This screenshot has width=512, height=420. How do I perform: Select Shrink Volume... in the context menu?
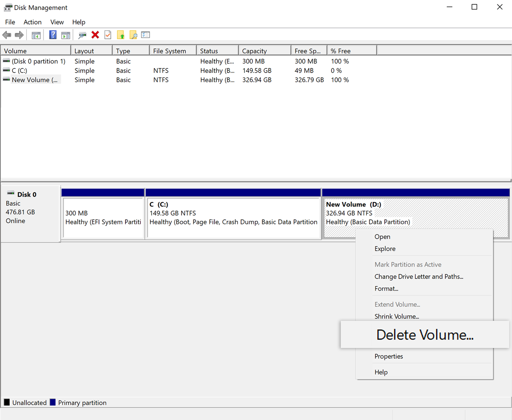point(396,316)
